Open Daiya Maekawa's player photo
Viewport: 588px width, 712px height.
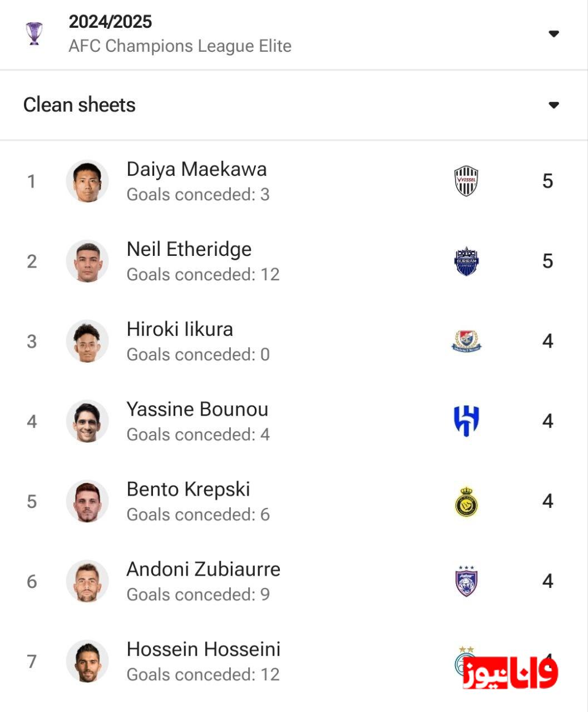coord(87,181)
